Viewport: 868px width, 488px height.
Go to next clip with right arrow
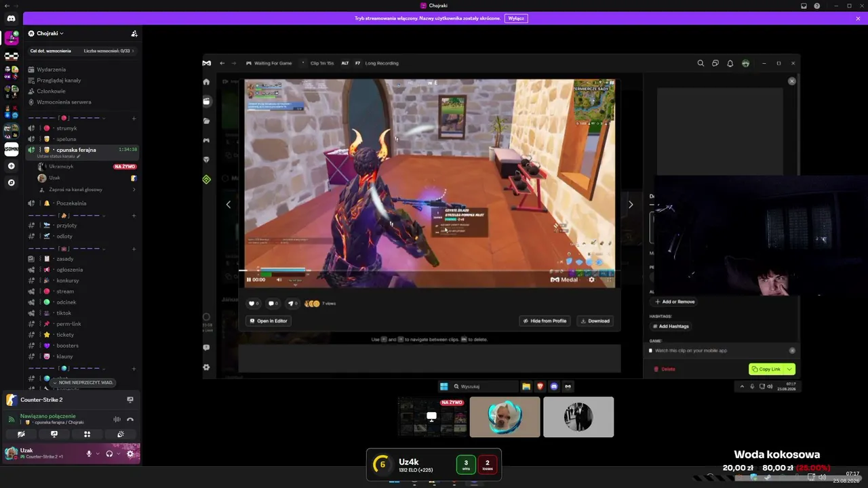coord(631,204)
